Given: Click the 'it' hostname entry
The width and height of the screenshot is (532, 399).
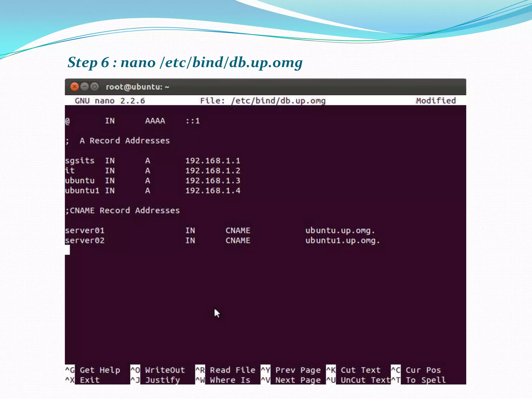Looking at the screenshot, I should click(x=70, y=170).
